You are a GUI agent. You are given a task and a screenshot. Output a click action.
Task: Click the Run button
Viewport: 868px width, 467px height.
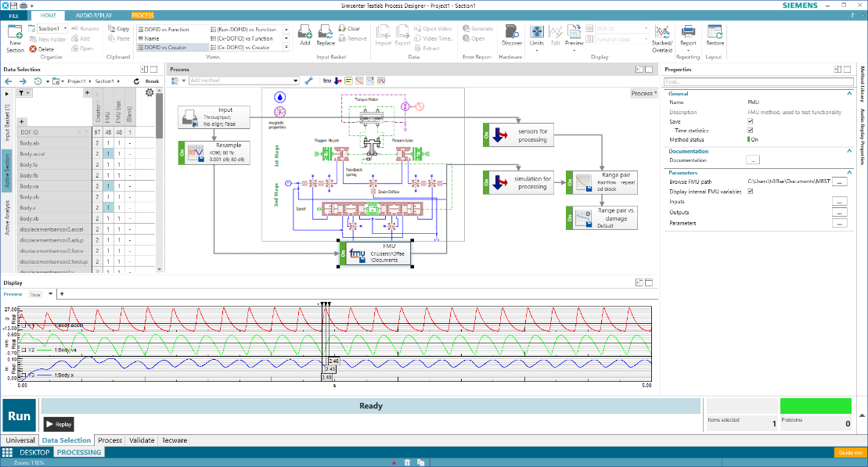click(17, 415)
